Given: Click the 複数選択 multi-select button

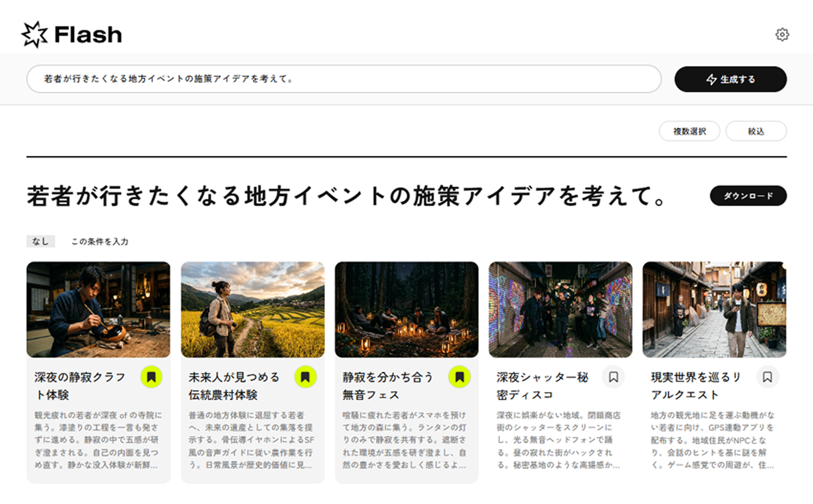Looking at the screenshot, I should 689,131.
